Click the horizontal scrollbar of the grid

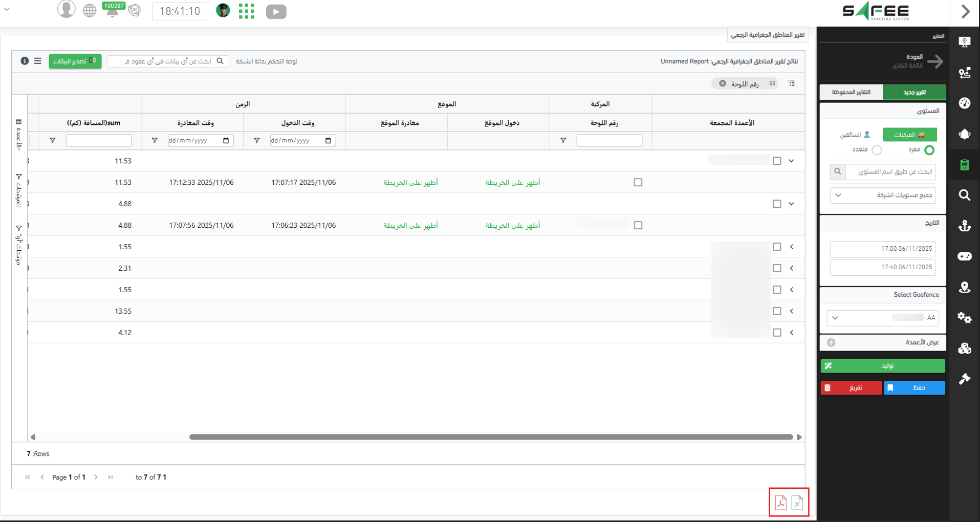point(490,437)
